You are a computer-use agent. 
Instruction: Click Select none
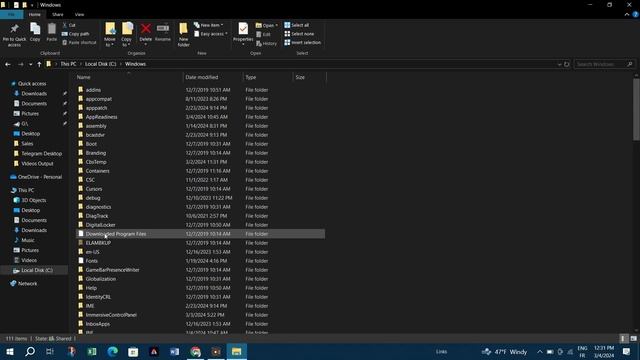299,34
